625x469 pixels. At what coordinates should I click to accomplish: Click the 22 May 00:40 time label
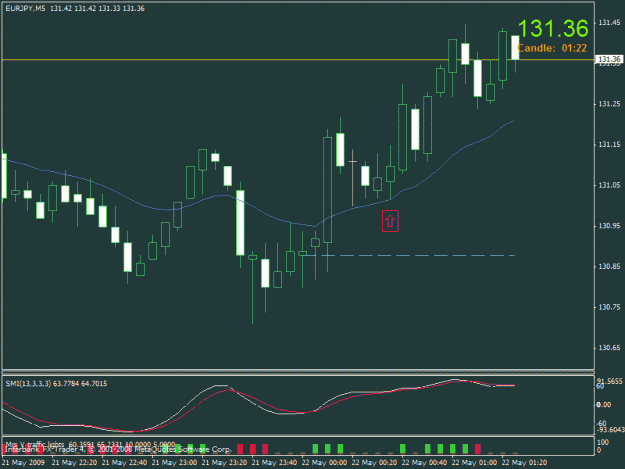pos(424,463)
